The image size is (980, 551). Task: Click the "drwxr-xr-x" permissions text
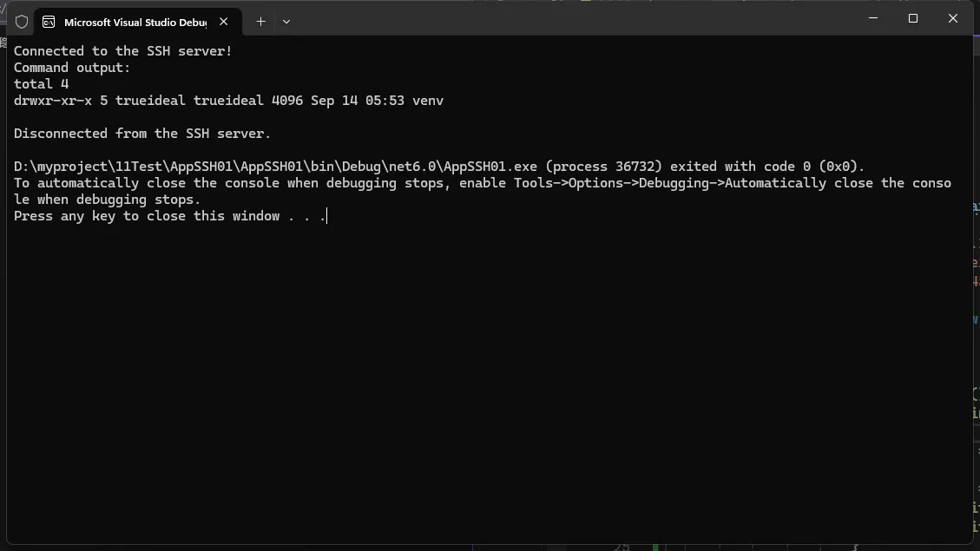pos(53,101)
